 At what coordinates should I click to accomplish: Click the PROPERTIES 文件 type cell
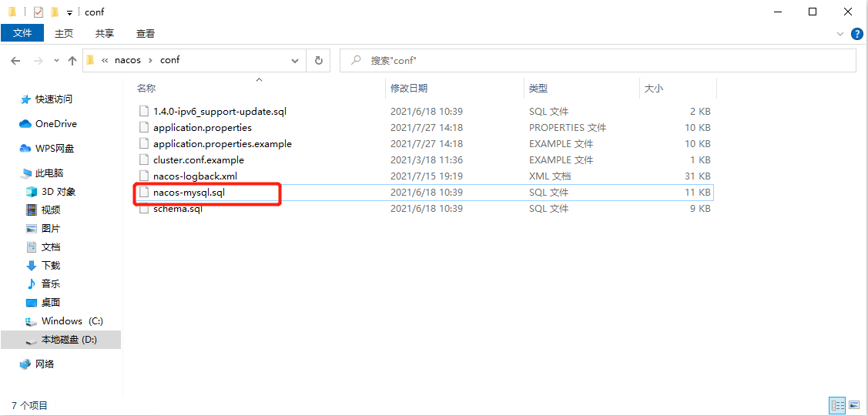coord(568,127)
